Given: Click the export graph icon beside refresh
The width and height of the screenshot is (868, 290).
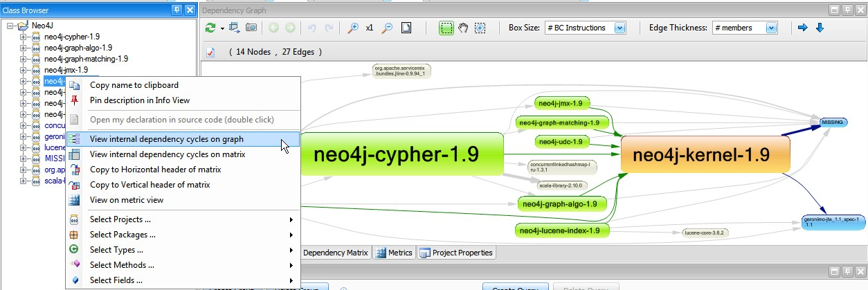Looking at the screenshot, I should point(234,28).
